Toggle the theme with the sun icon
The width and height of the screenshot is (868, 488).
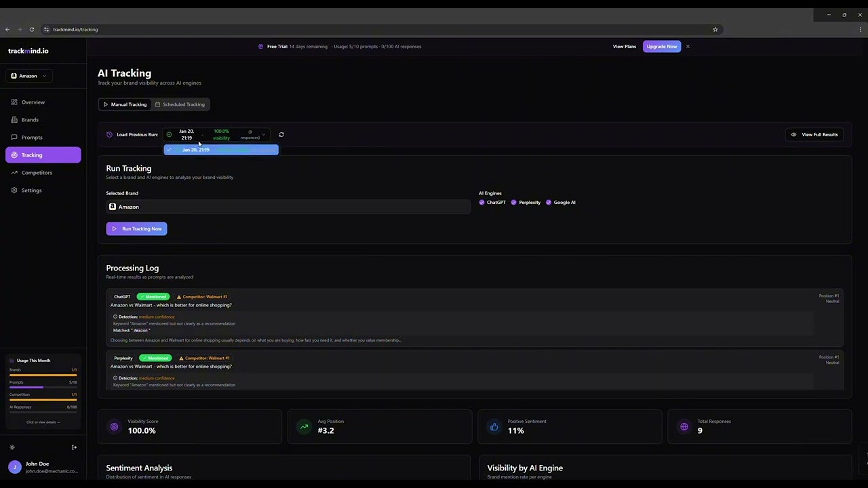12,447
